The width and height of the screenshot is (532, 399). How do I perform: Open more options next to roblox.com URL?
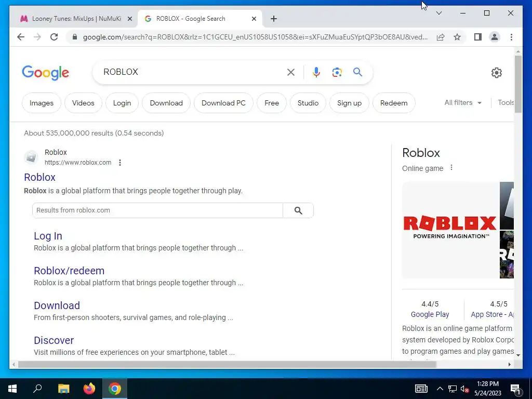click(x=120, y=163)
